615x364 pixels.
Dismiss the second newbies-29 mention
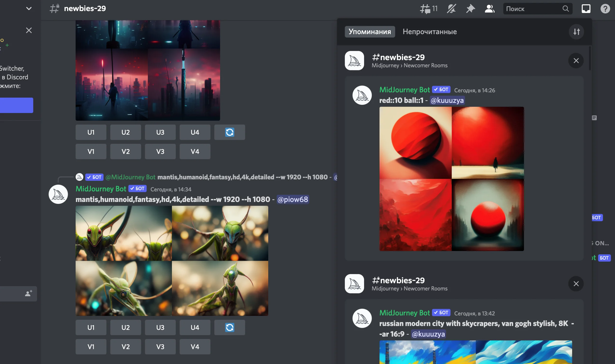coord(576,284)
